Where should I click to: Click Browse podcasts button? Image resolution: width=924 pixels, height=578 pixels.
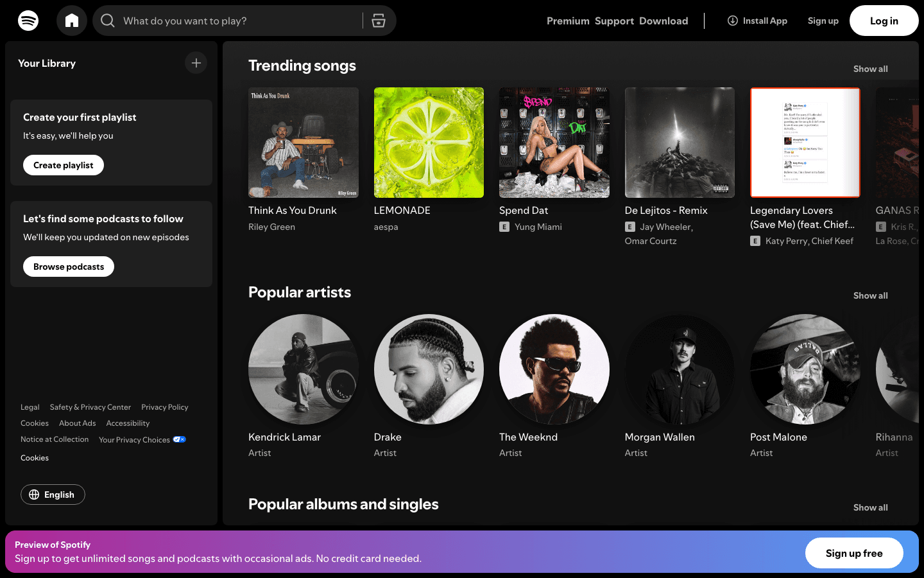pyautogui.click(x=69, y=267)
